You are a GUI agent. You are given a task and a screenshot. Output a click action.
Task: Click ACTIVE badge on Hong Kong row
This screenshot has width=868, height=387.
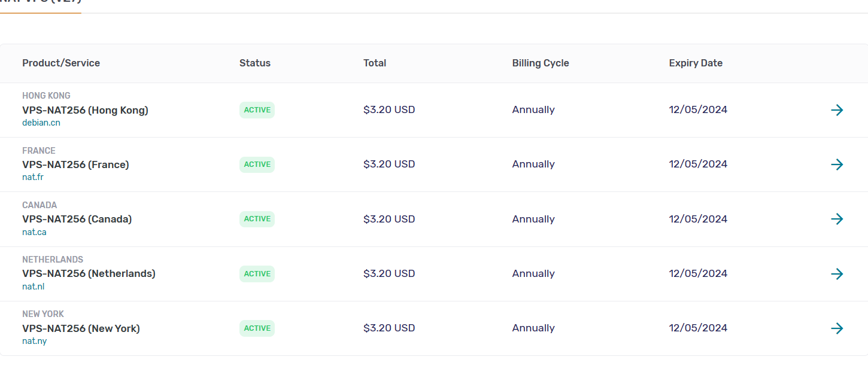[257, 110]
